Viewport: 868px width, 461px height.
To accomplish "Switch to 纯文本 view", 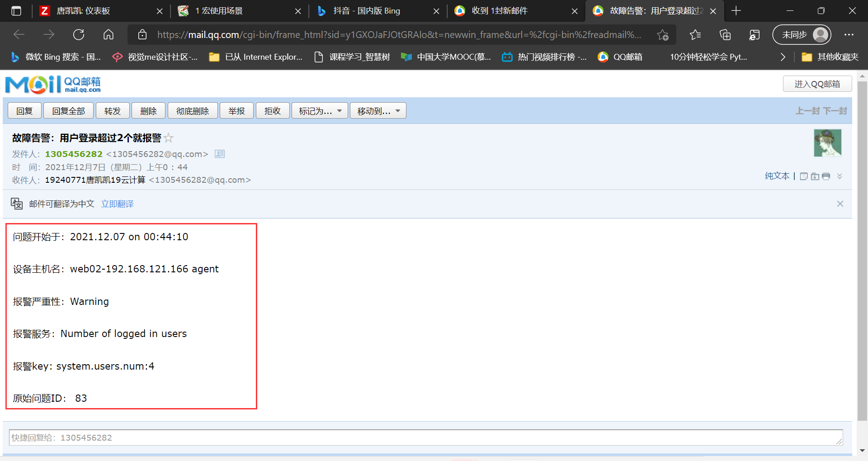I will (x=777, y=176).
